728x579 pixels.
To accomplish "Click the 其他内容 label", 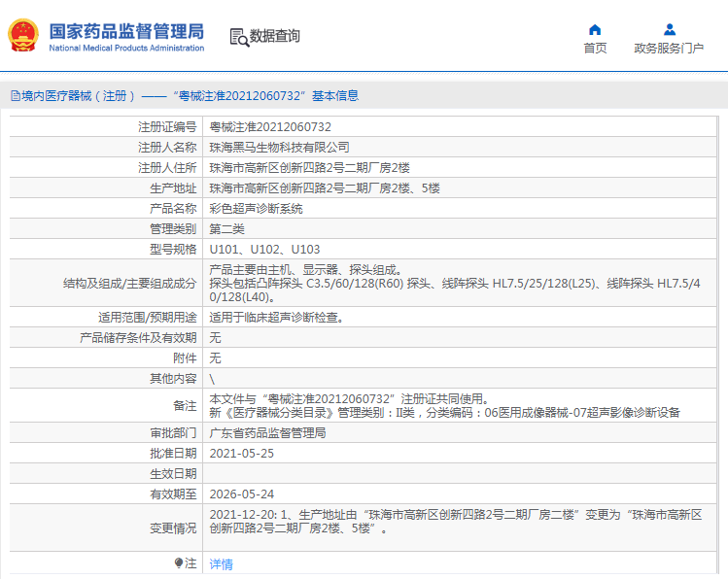I will point(173,379).
